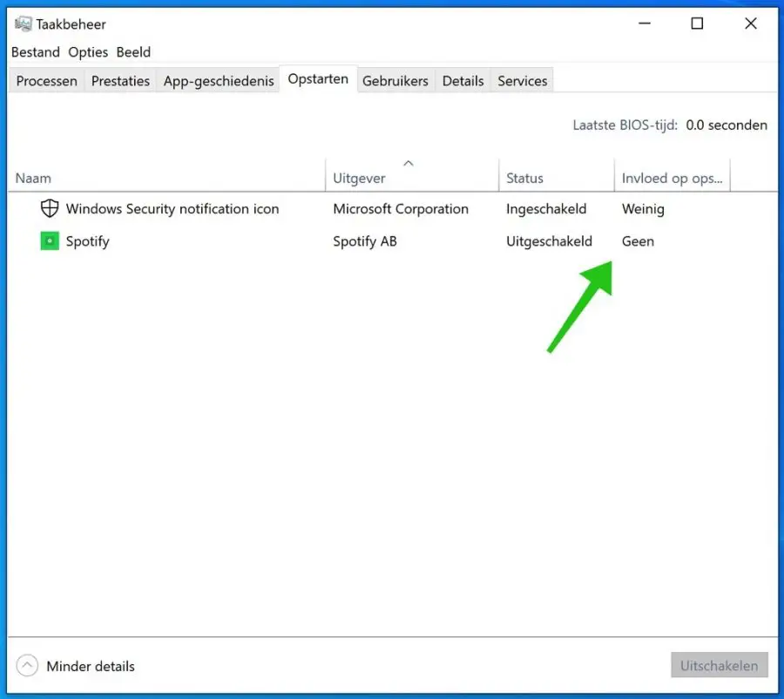Select the Opstarten tab
Image resolution: width=784 pixels, height=699 pixels.
pos(318,79)
